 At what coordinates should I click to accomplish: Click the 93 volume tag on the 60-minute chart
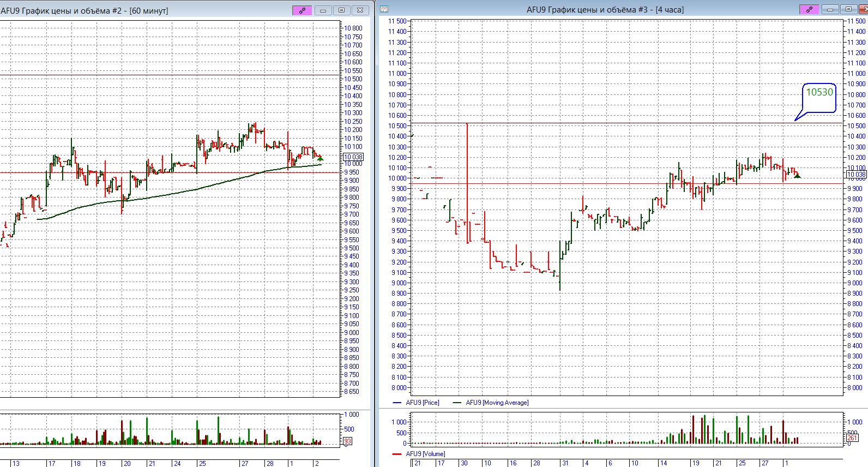coord(347,441)
